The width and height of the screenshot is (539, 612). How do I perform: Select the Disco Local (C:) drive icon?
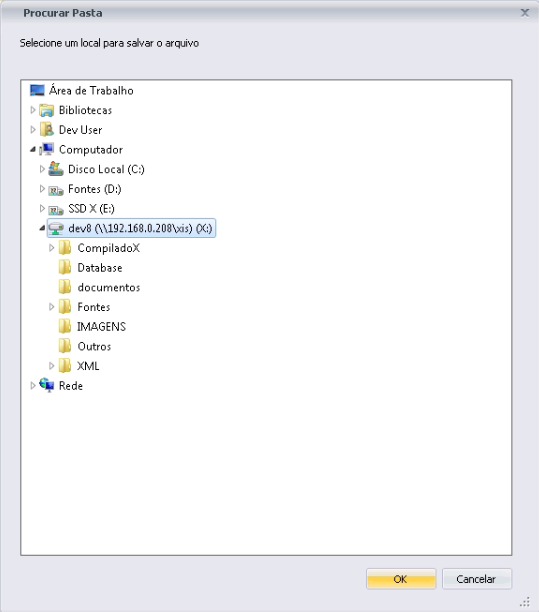56,169
